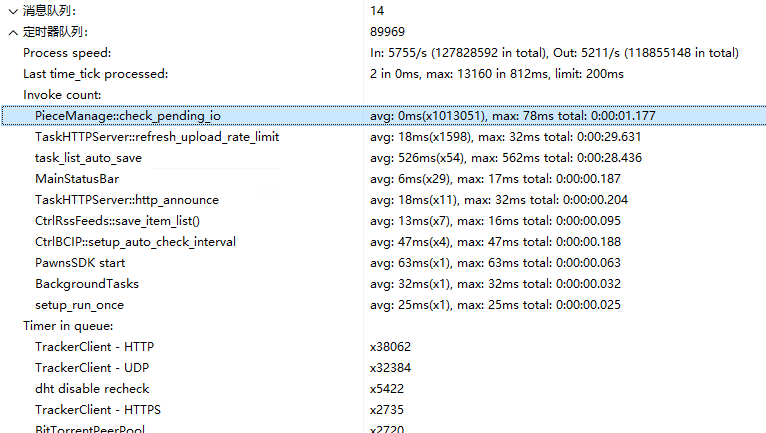This screenshot has width=766, height=433.
Task: Select the MainStatusBar row
Action: click(x=383, y=179)
